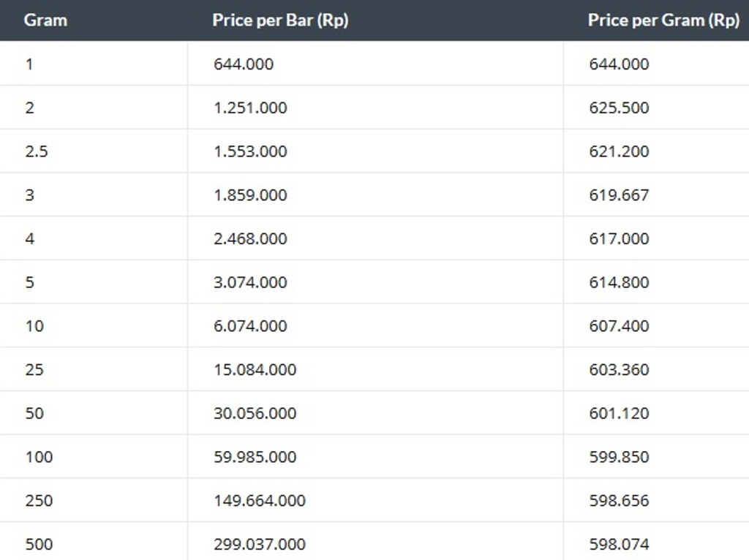Click bar price 1.251.000
The image size is (749, 560).
250,108
